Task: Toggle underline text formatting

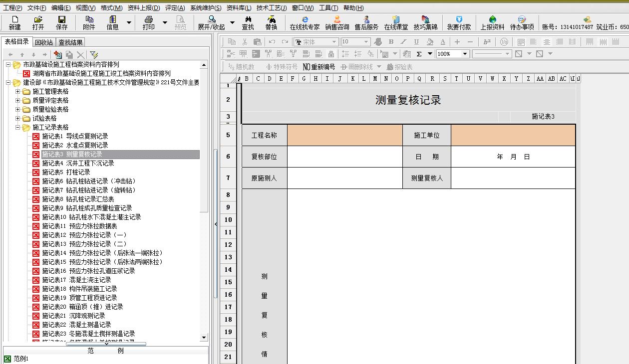Action: (416, 42)
